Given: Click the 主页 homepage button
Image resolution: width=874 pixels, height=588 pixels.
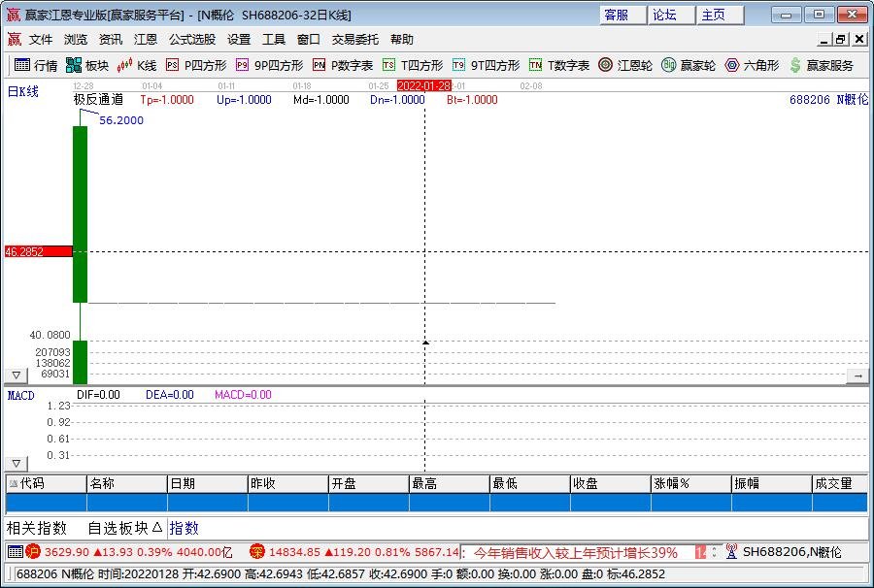Looking at the screenshot, I should pos(721,15).
